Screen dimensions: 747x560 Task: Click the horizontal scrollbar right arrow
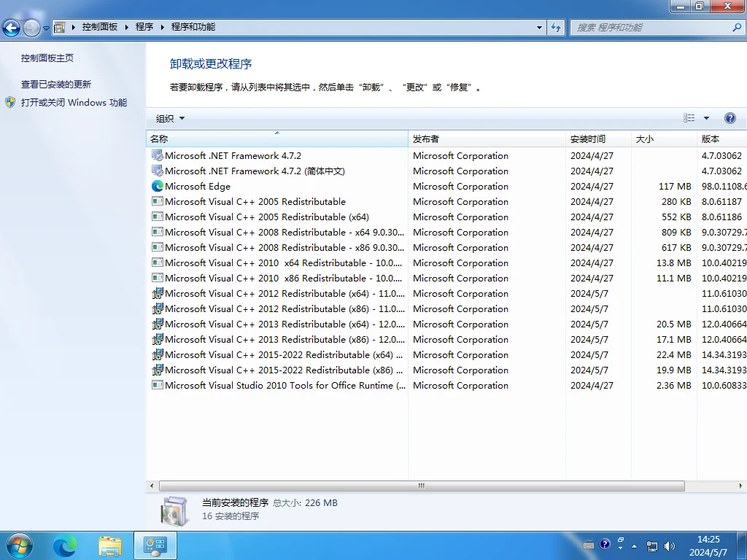coord(740,486)
